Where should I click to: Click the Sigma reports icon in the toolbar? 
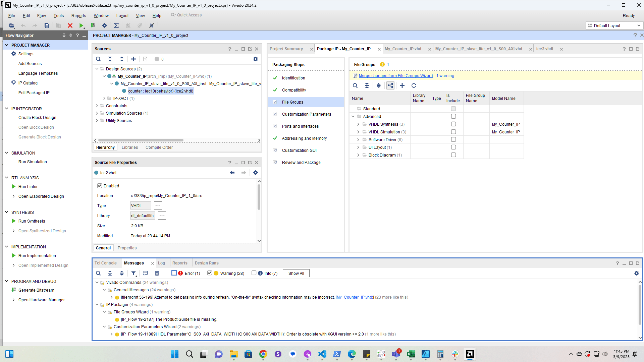pyautogui.click(x=116, y=25)
